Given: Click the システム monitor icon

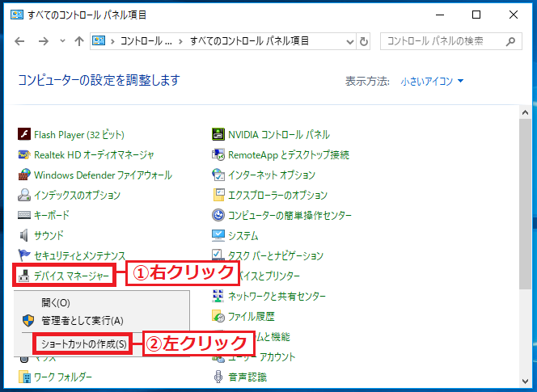Looking at the screenshot, I should click(x=218, y=235).
